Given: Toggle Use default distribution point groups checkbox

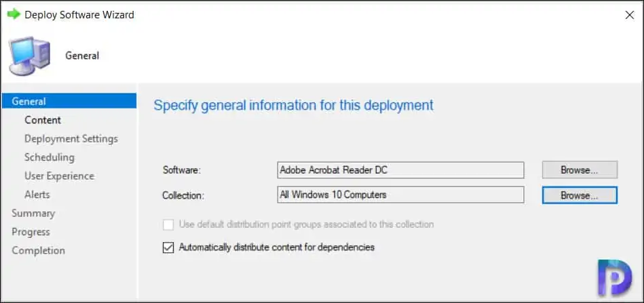Looking at the screenshot, I should tap(168, 224).
